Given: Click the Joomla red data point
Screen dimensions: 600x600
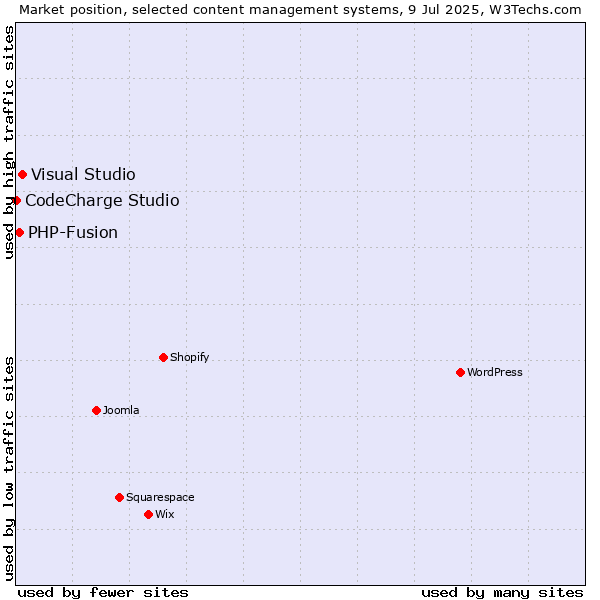Looking at the screenshot, I should 96,410.
